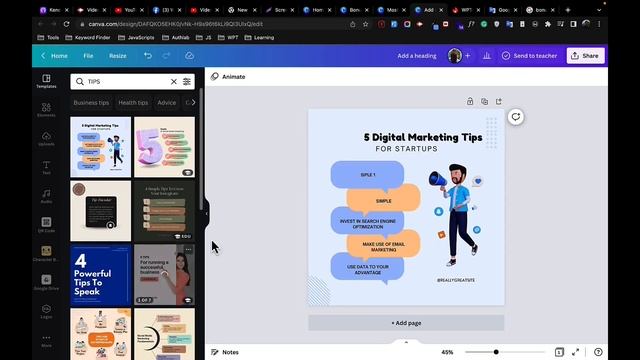Expand the page thumbnails chevron
This screenshot has height=360, width=640.
(406, 342)
